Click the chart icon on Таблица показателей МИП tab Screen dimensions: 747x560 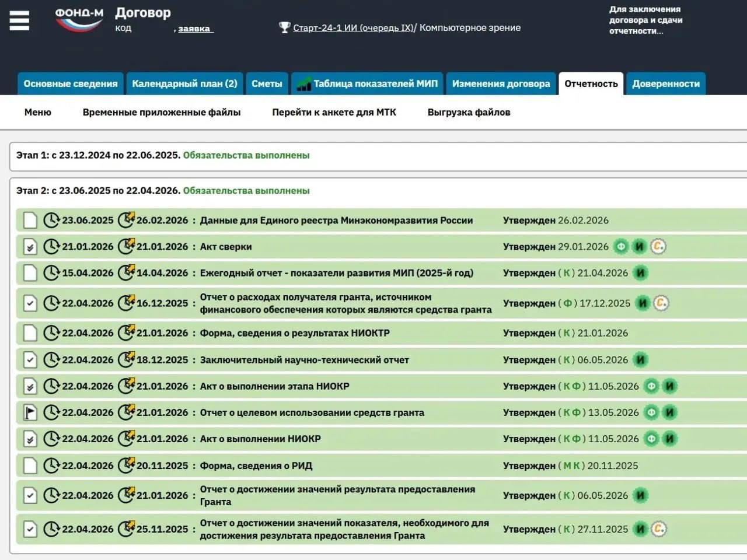[x=303, y=84]
